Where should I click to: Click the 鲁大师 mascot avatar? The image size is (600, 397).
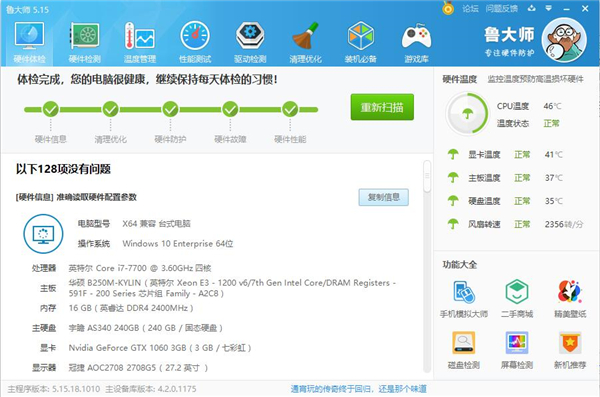coord(564,40)
